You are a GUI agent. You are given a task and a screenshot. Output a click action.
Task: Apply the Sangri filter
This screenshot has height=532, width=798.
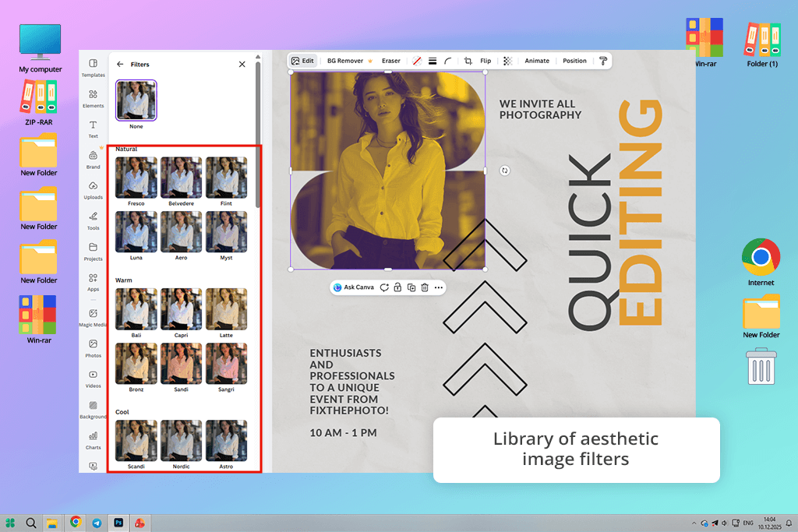coord(226,364)
